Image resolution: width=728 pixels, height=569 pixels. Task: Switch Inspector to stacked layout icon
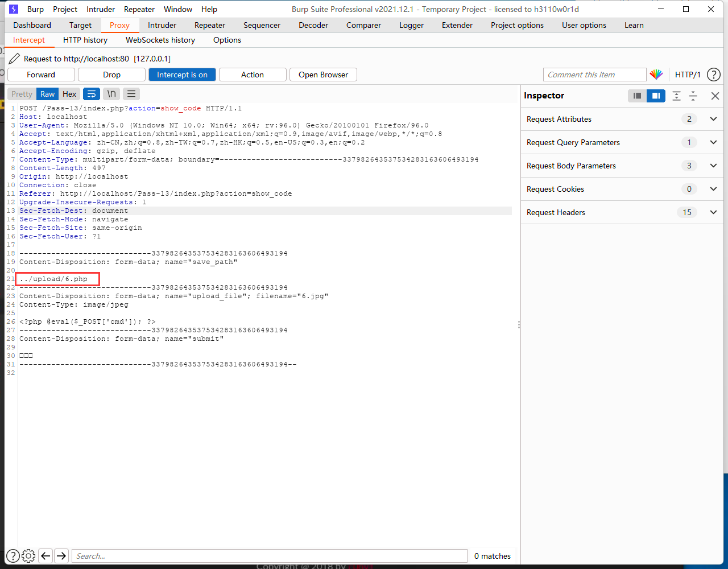click(638, 96)
